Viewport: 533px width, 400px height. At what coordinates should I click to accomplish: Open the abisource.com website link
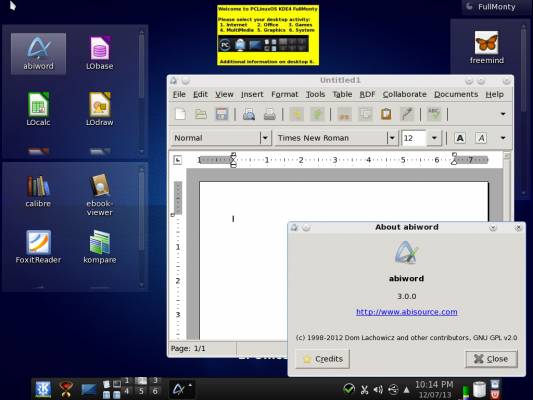point(407,312)
